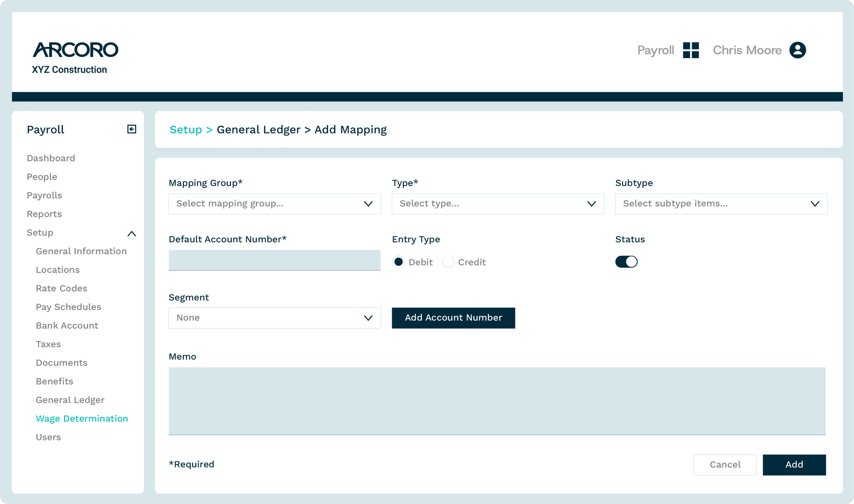
Task: Select the Setup sidebar item
Action: click(40, 233)
